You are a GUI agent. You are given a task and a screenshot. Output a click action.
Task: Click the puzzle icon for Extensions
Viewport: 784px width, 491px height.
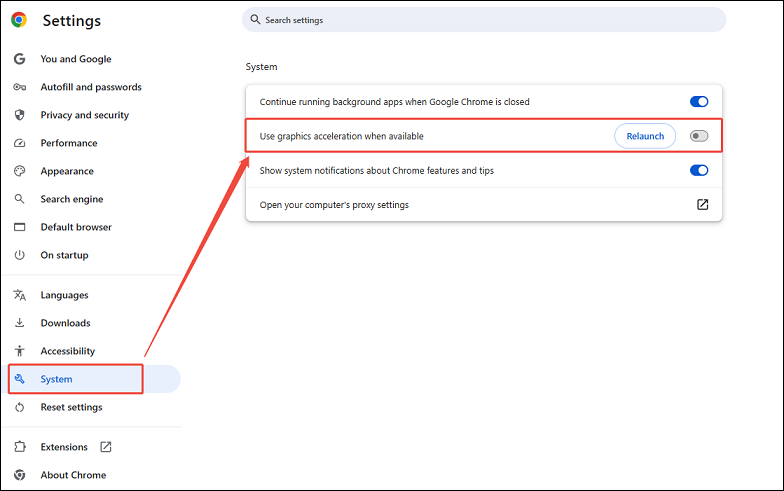click(x=20, y=446)
